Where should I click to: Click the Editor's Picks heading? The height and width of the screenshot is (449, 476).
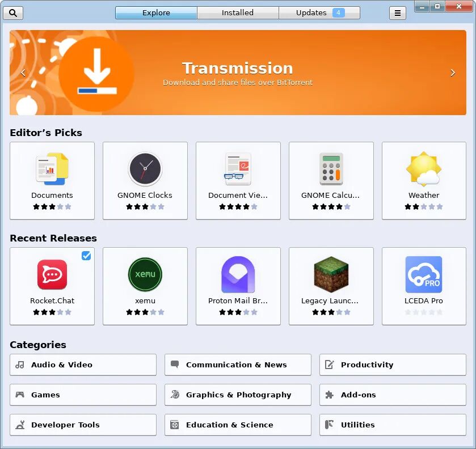(46, 133)
